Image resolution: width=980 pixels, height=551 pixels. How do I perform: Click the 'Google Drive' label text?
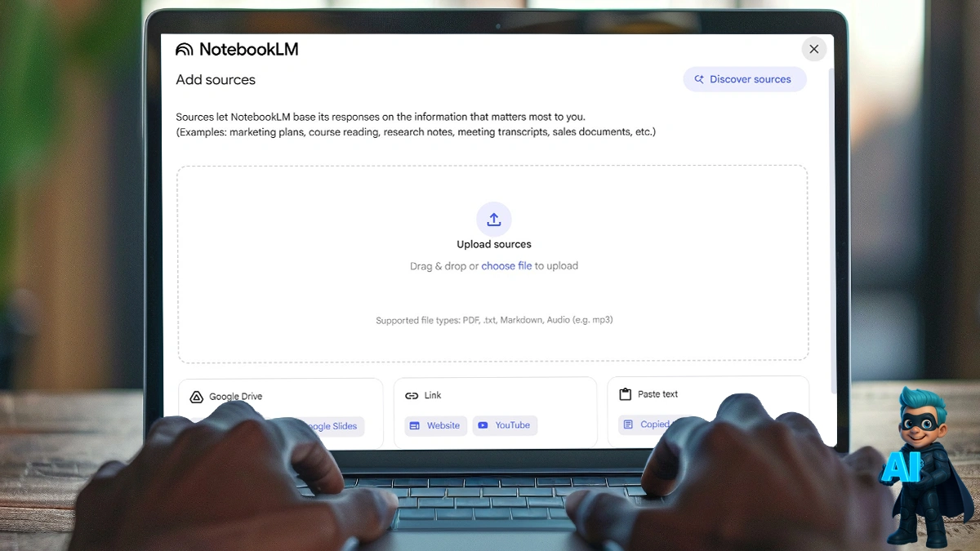click(236, 397)
